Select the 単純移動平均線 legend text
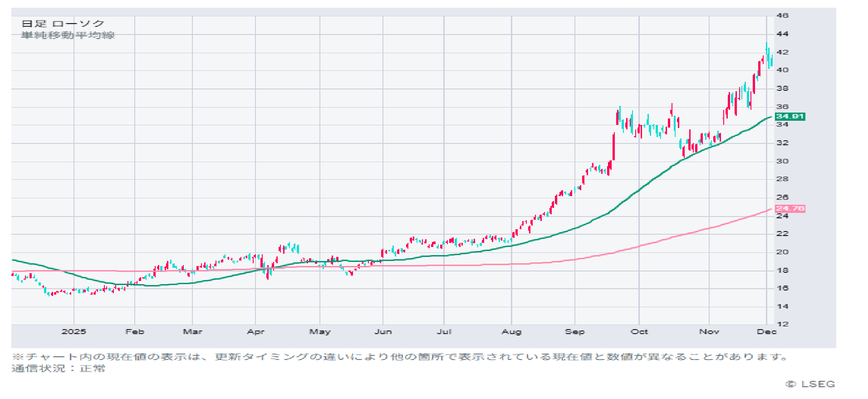868x399 pixels. [68, 35]
